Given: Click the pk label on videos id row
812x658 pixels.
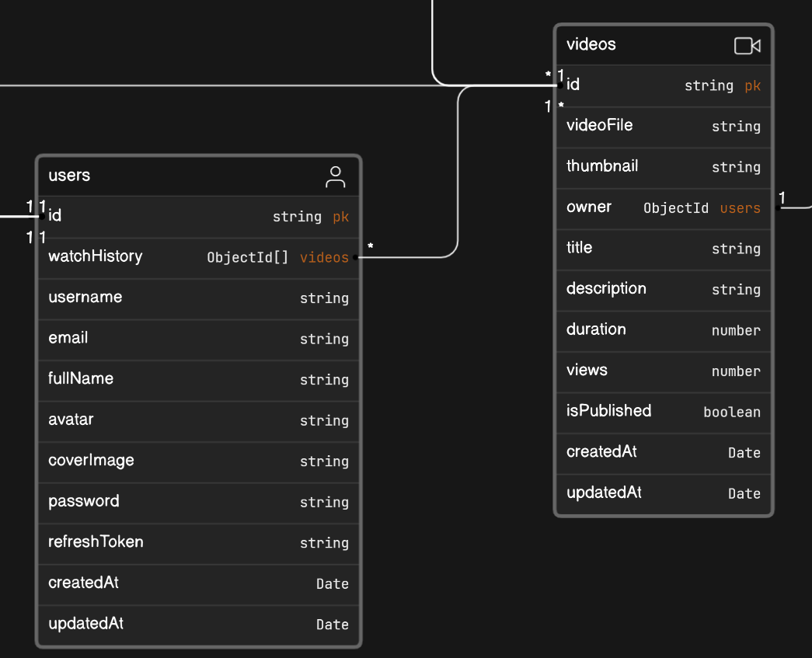Looking at the screenshot, I should (x=752, y=85).
